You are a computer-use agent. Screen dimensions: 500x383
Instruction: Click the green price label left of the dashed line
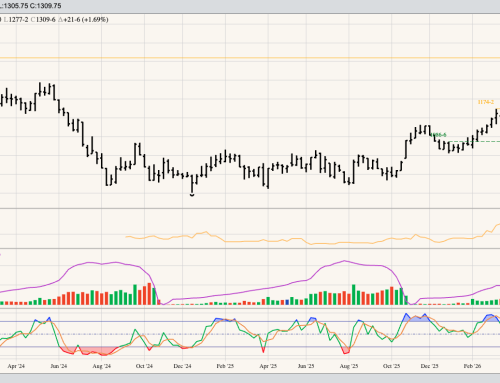[x=439, y=135]
